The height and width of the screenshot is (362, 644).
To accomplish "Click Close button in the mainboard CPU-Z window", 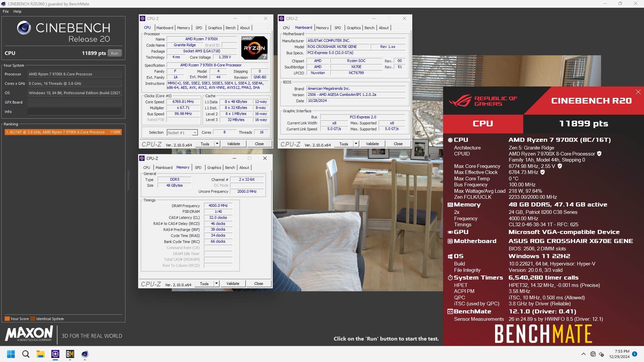I will click(398, 144).
